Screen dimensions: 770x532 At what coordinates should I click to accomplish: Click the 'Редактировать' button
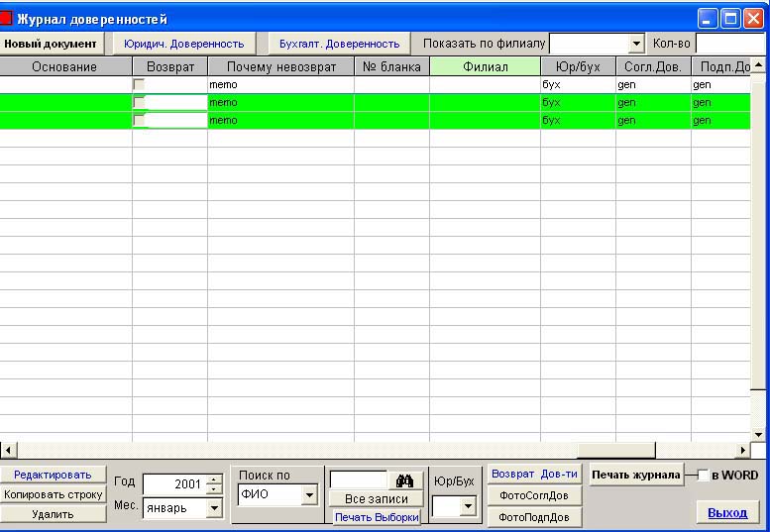point(53,475)
